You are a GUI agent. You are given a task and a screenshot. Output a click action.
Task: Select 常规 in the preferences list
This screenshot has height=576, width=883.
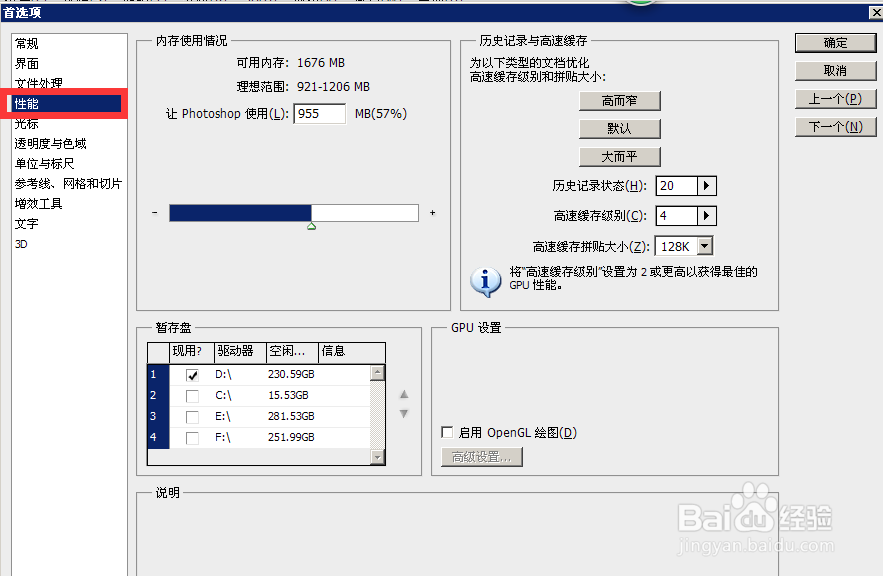pyautogui.click(x=26, y=43)
